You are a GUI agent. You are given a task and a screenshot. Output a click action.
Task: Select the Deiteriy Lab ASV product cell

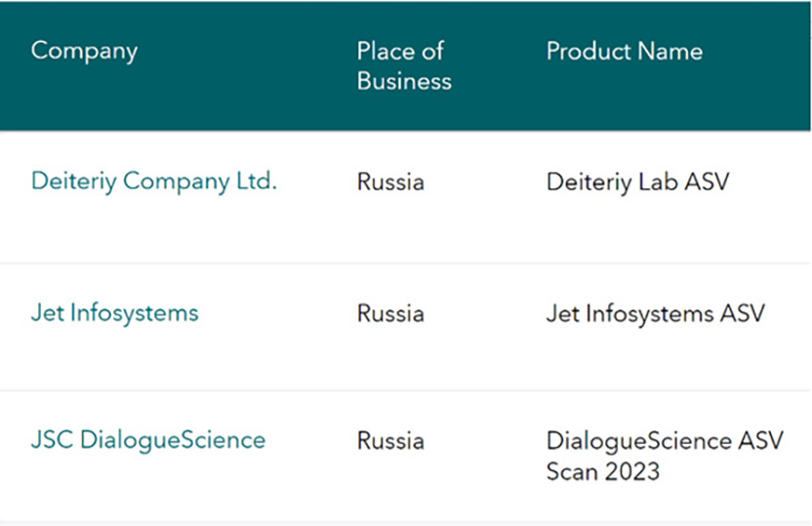[638, 182]
